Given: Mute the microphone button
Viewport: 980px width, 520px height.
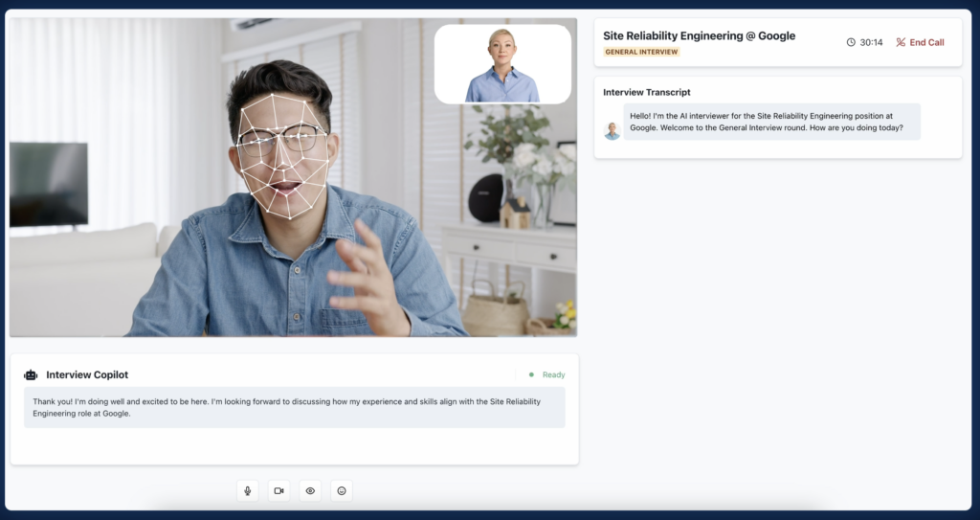Looking at the screenshot, I should click(248, 490).
